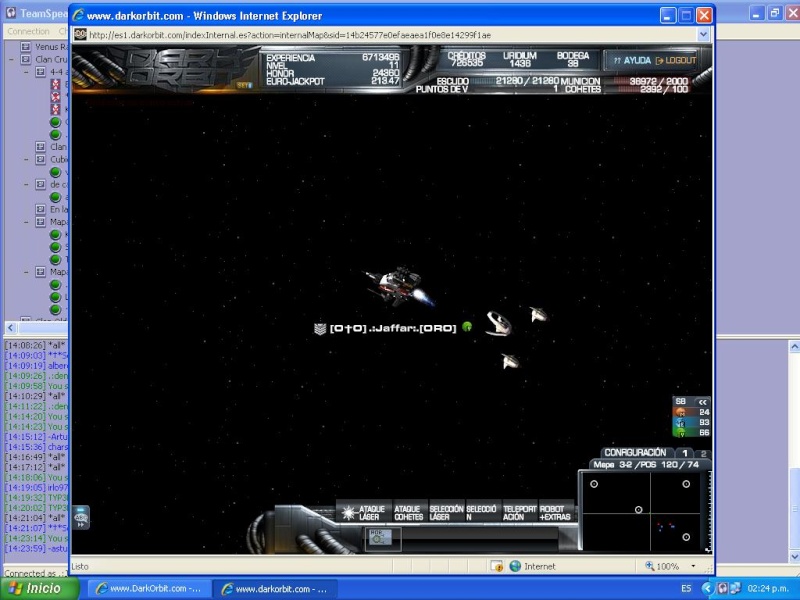Click the Internet Explorer address bar URL
This screenshot has width=800, height=600.
coord(290,35)
